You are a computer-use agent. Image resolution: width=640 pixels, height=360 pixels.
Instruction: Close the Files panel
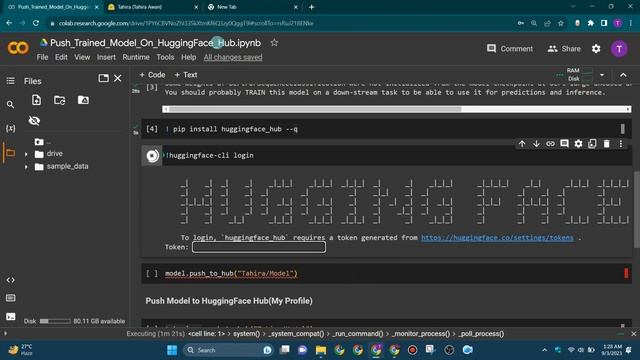pos(118,78)
